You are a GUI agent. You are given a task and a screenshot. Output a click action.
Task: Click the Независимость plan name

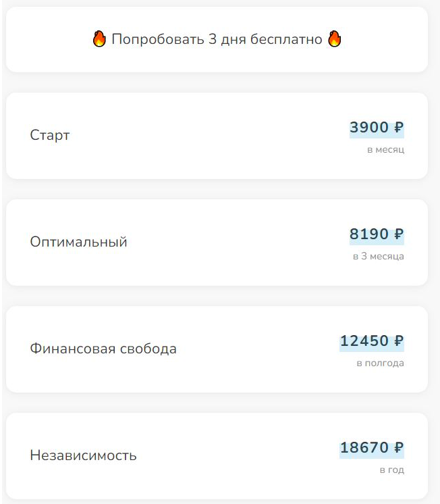[83, 455]
